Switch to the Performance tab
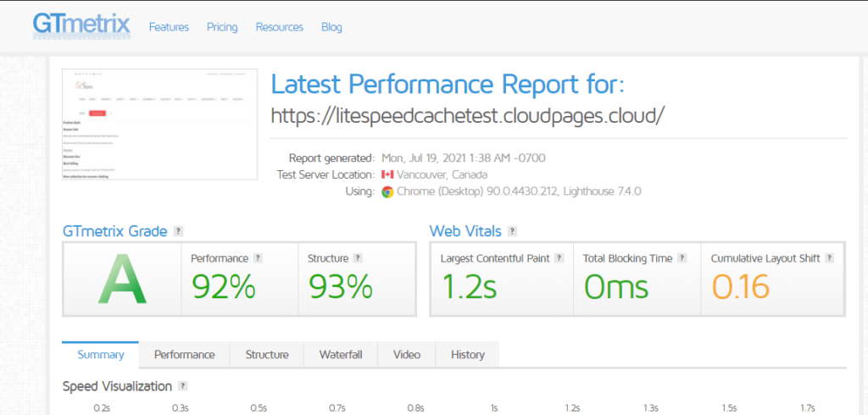Screen dimensions: 868x415 pyautogui.click(x=184, y=355)
